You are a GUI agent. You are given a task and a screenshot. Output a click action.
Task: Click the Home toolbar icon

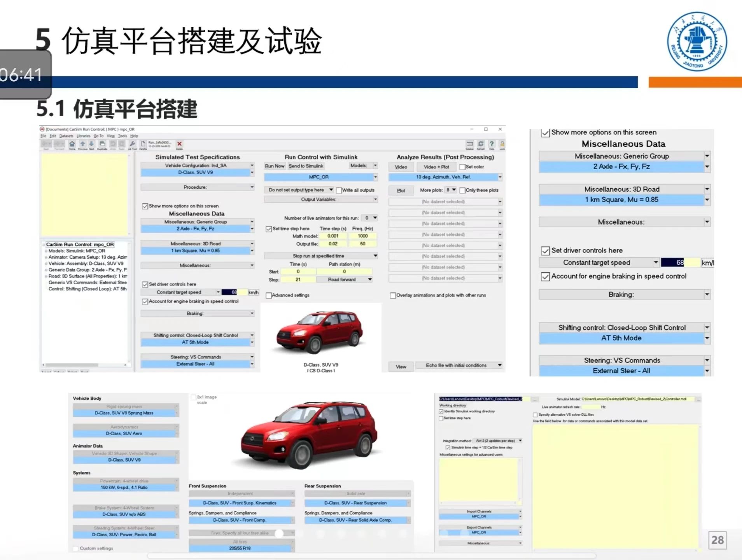72,144
